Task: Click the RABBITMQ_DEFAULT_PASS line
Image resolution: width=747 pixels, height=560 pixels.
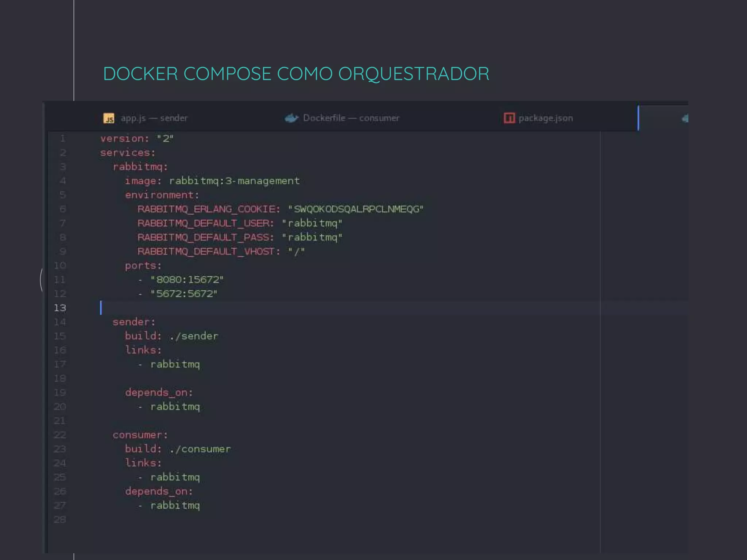Action: click(x=240, y=237)
